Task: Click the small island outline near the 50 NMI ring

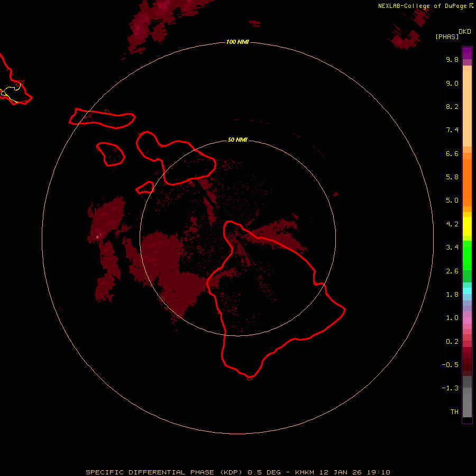Action: click(145, 188)
